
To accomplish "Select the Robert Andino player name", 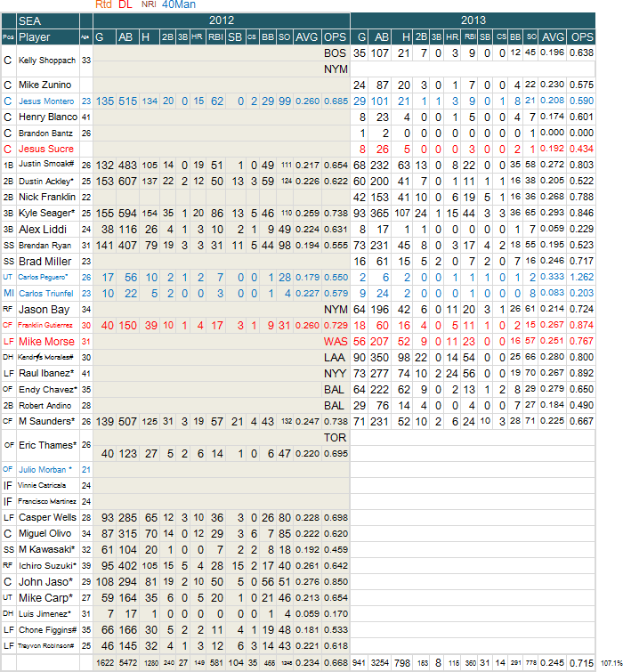I will point(45,406).
